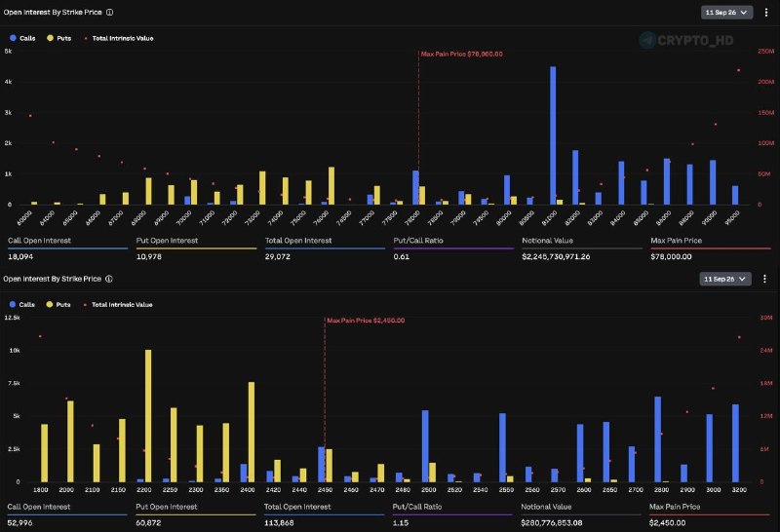Click the Max Pain Price $2,450.00 marker label

coord(366,321)
